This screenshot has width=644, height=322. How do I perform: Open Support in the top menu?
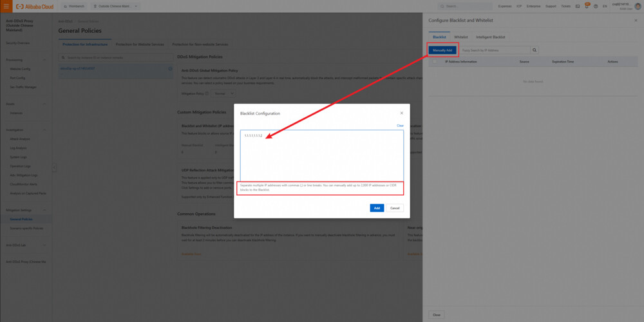tap(551, 6)
